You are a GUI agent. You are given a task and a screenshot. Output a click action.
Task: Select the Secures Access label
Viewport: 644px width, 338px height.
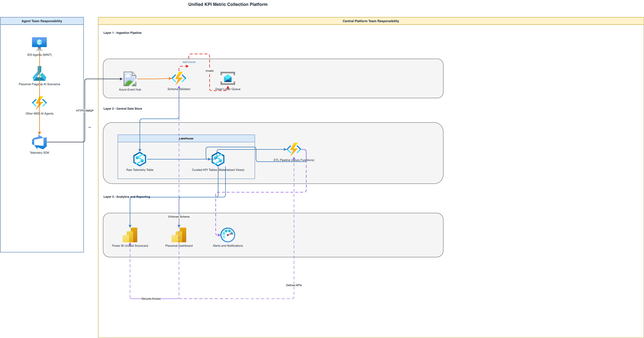(x=151, y=299)
